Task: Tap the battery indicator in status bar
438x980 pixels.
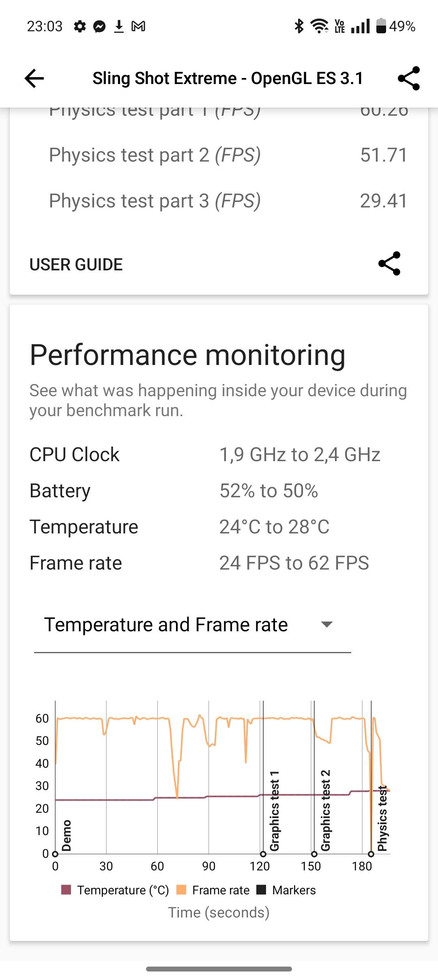Action: [x=395, y=26]
